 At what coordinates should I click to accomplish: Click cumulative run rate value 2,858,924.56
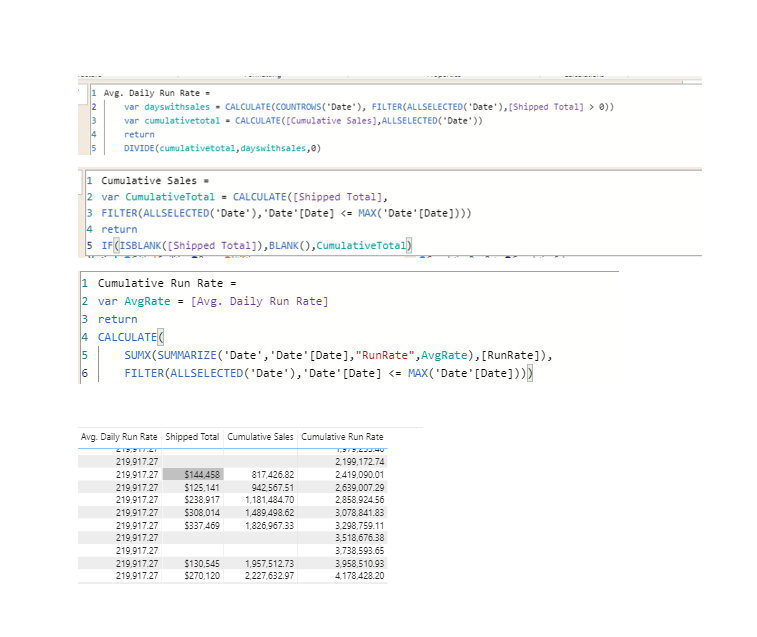tap(360, 500)
